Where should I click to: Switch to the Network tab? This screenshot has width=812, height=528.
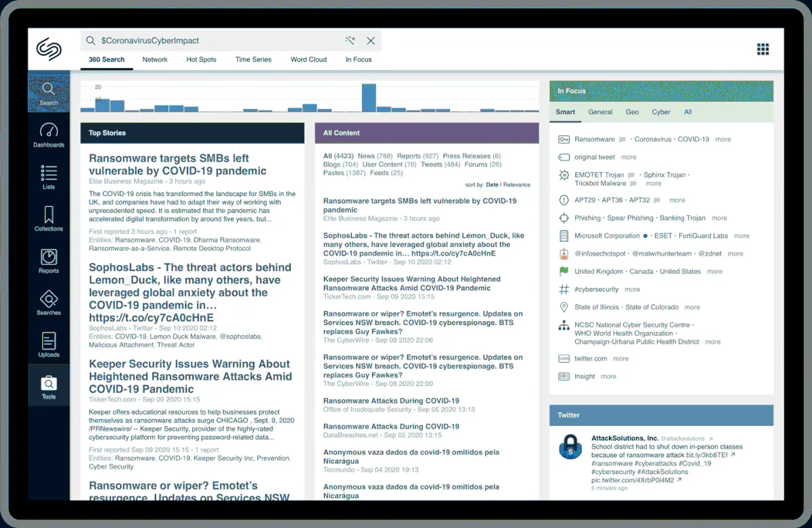coord(155,59)
